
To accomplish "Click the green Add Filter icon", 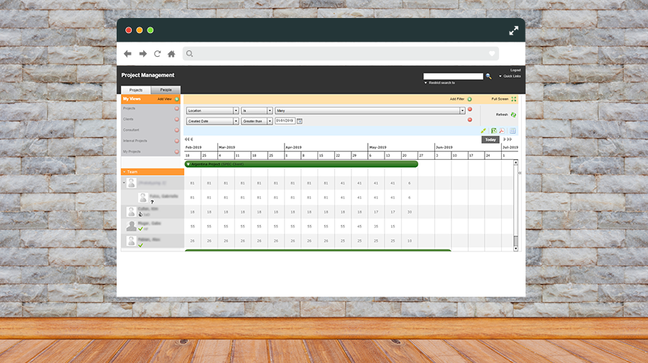I will click(x=469, y=99).
